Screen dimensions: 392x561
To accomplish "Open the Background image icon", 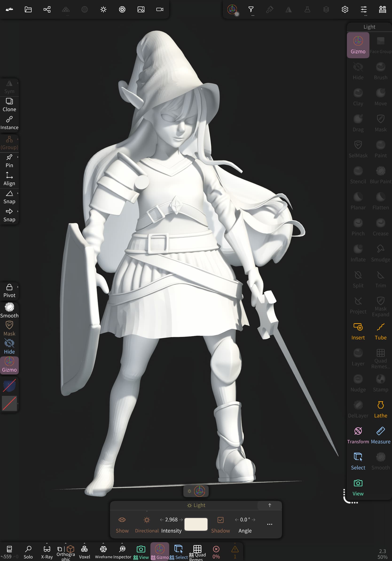I will (x=141, y=9).
